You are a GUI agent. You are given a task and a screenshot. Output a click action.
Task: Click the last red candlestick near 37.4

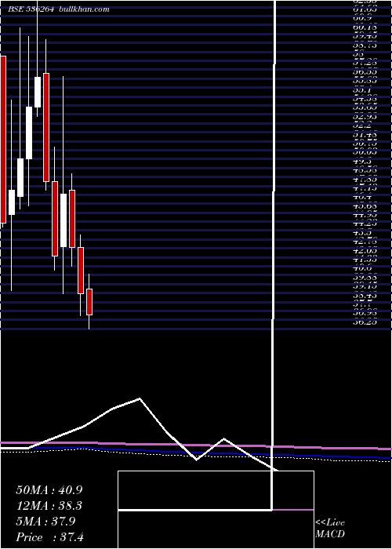tap(89, 301)
